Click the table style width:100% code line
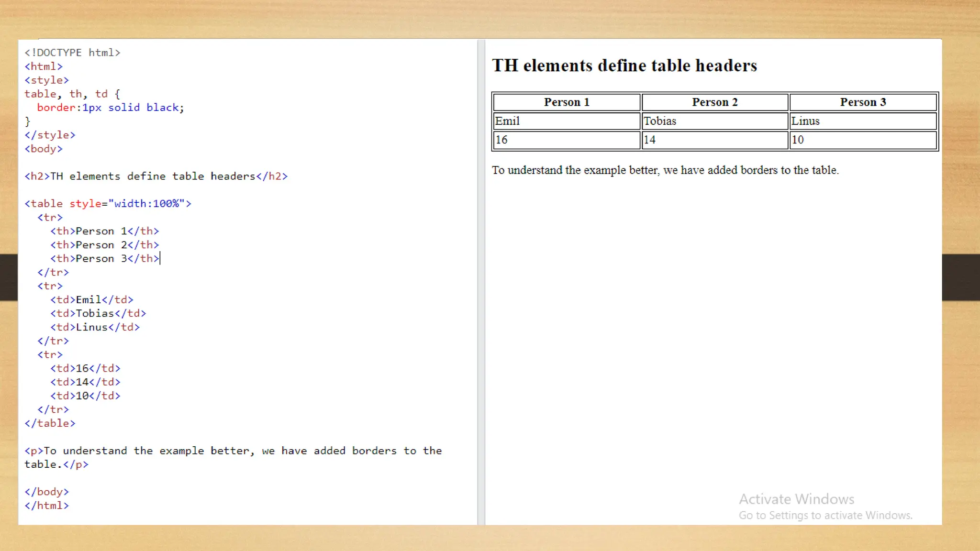The width and height of the screenshot is (980, 551). pyautogui.click(x=108, y=204)
